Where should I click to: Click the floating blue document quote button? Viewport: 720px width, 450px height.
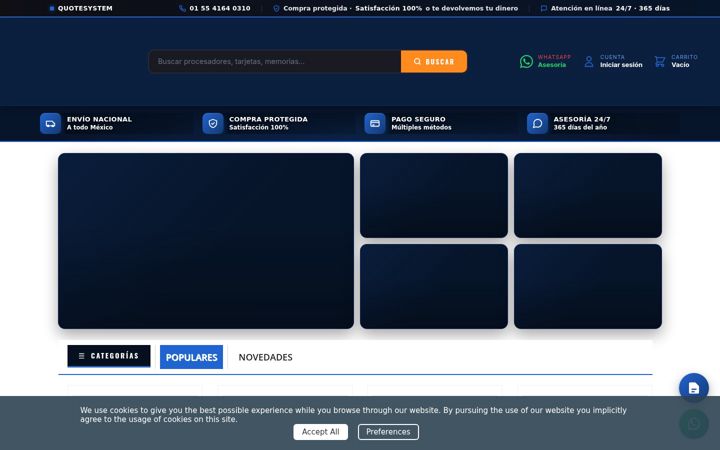point(694,388)
